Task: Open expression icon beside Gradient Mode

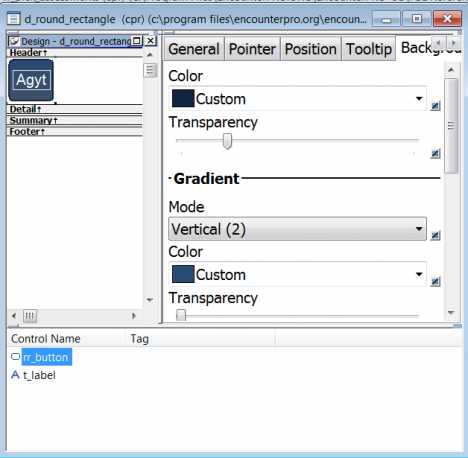Action: tap(435, 236)
